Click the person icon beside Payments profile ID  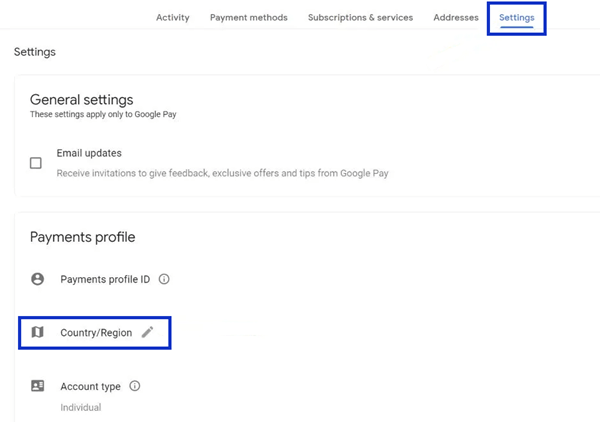[37, 279]
